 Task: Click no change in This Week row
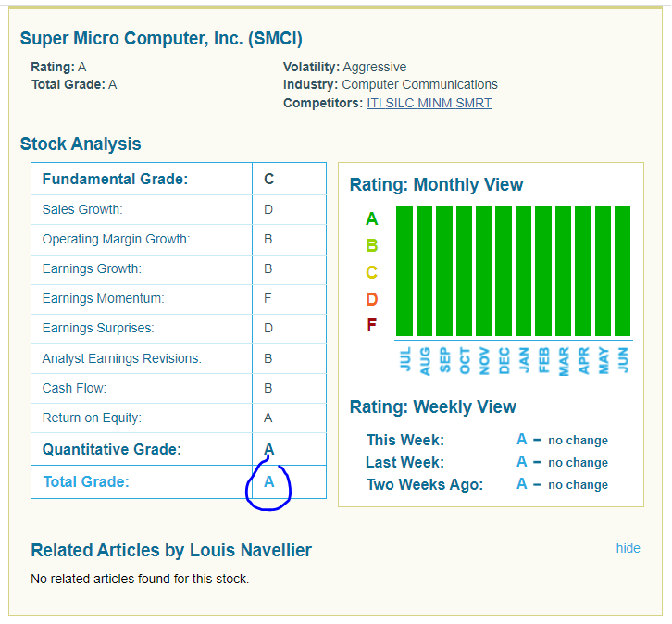coord(579,441)
